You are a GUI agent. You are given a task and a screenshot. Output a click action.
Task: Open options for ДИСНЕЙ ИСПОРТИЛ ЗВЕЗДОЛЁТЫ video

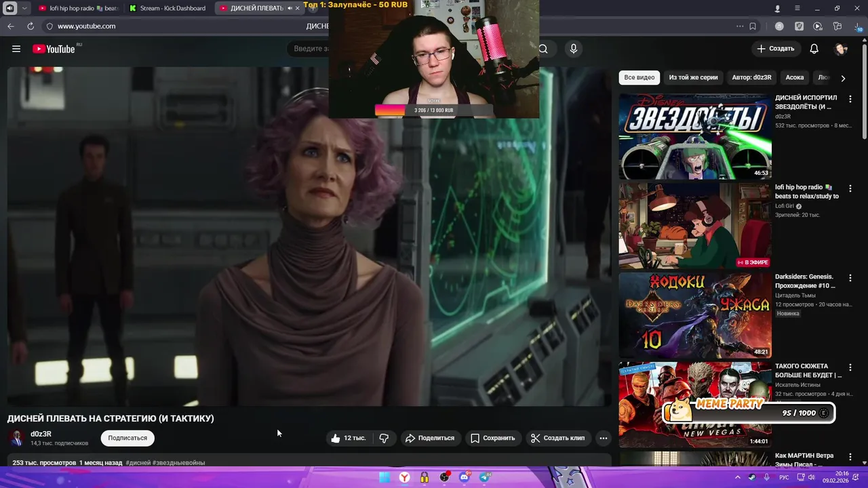850,99
